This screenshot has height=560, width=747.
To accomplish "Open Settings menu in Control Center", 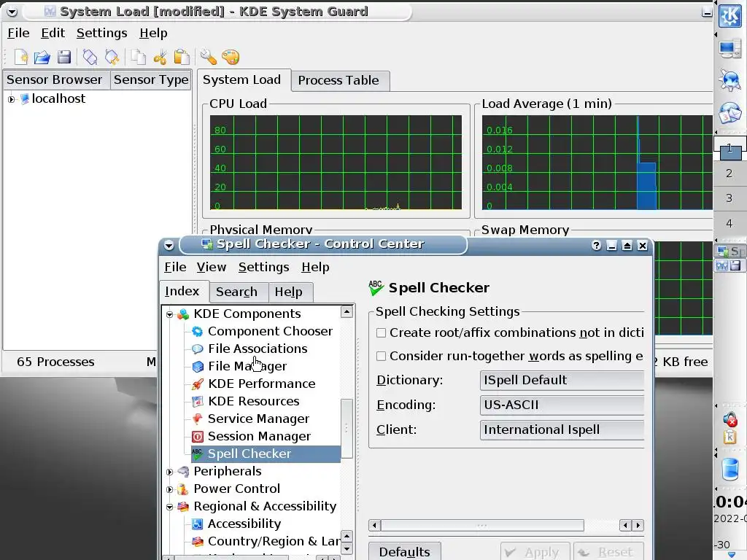I will (263, 267).
